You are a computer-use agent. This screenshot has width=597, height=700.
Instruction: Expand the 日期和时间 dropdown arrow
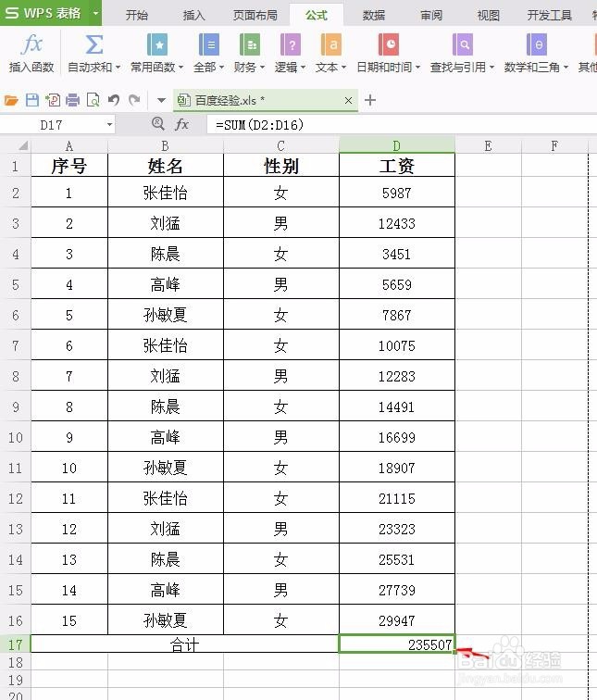click(x=417, y=68)
